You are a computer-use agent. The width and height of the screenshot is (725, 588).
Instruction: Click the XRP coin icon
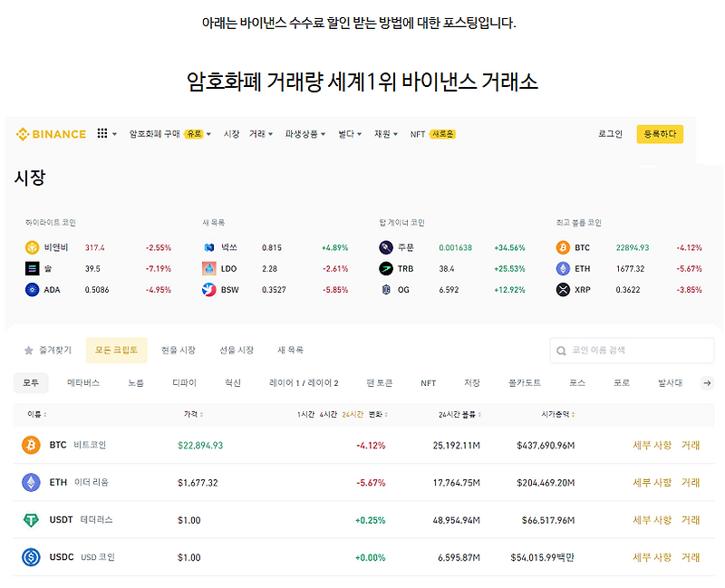[563, 290]
